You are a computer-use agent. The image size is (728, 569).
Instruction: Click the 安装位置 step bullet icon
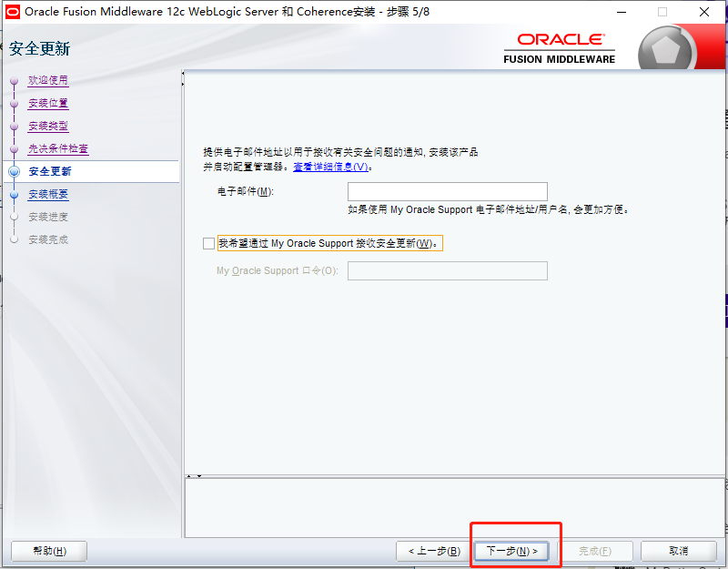[x=15, y=103]
